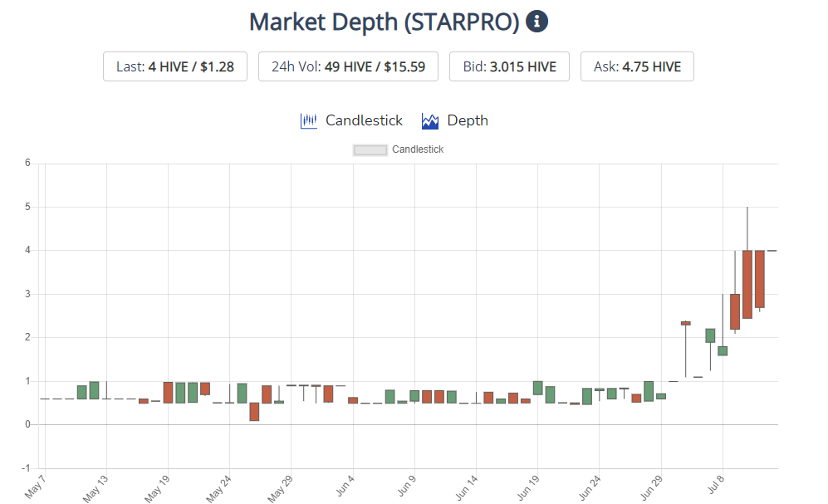Image resolution: width=828 pixels, height=504 pixels.
Task: Click the Jun 4 axis label
Action: click(x=345, y=486)
